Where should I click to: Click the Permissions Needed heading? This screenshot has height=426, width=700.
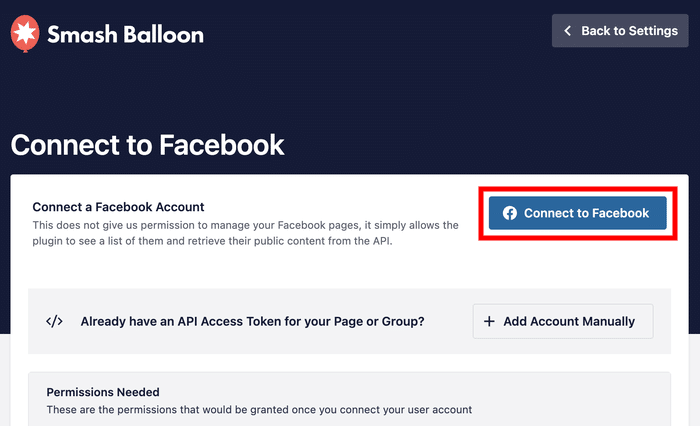[x=103, y=392]
